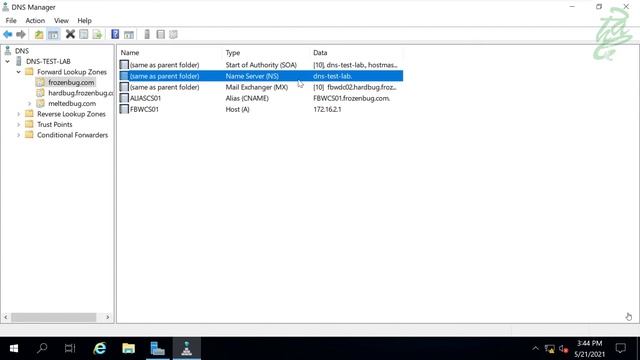Screen dimensions: 640x360
Task: Click the Mail Exchanger record icon
Action: pyautogui.click(x=124, y=87)
